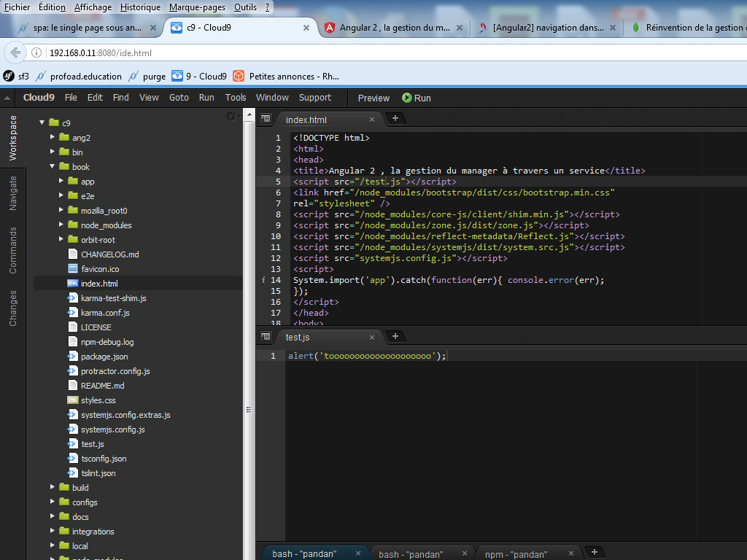Select index.html in file tree

click(x=99, y=284)
